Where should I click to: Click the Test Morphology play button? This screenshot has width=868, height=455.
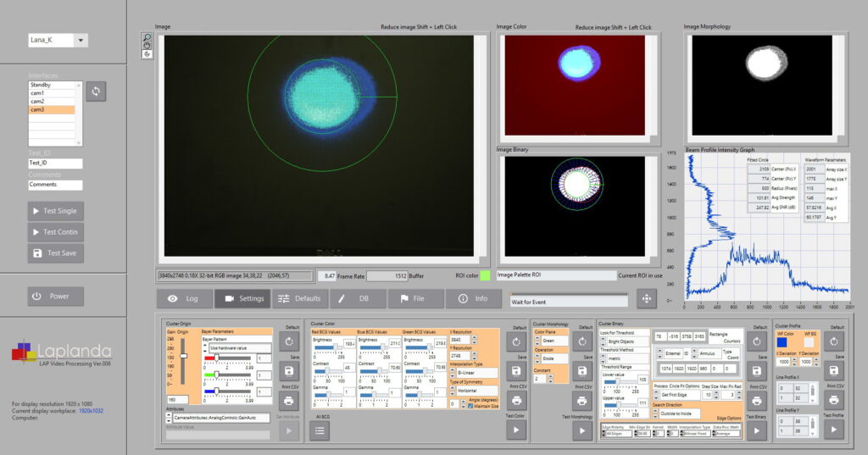pos(581,430)
